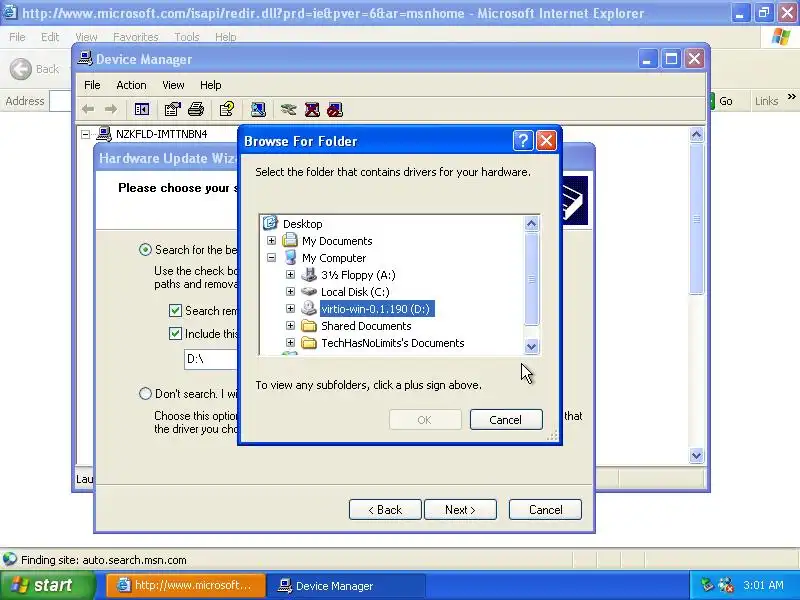Expand the My Documents tree node

(x=271, y=240)
